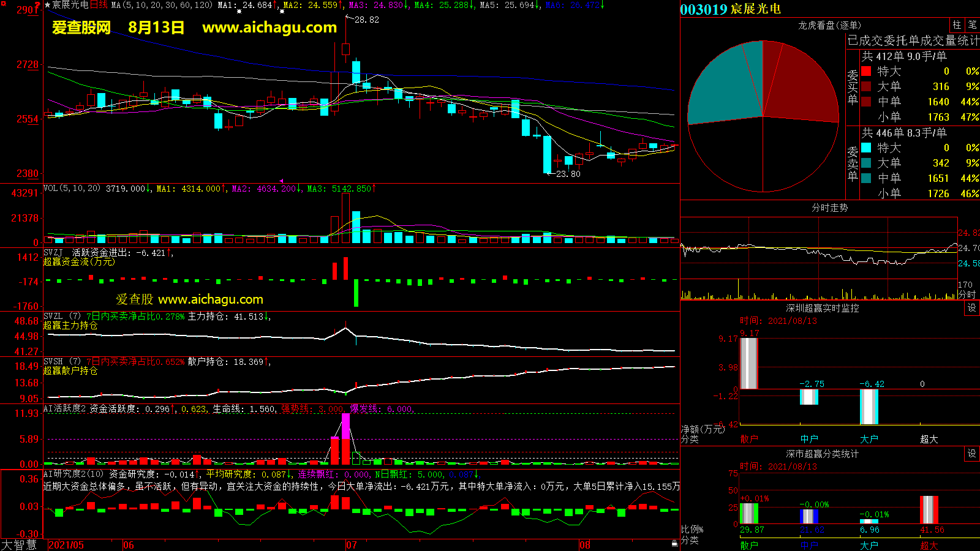Image resolution: width=980 pixels, height=551 pixels.
Task: Click the star icon before 宸展光电
Action: (47, 5)
